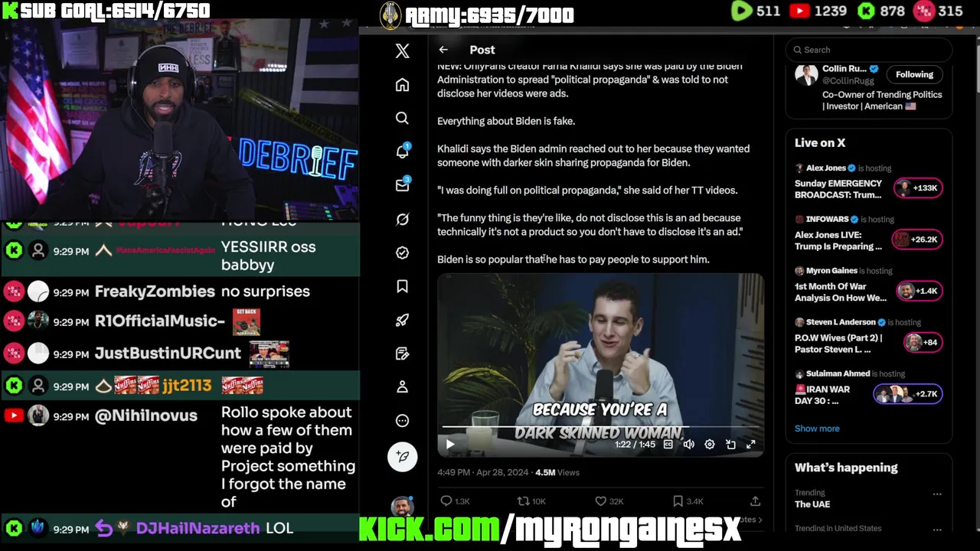Repost the post with 10K reposts
The width and height of the screenshot is (980, 551).
tap(531, 501)
